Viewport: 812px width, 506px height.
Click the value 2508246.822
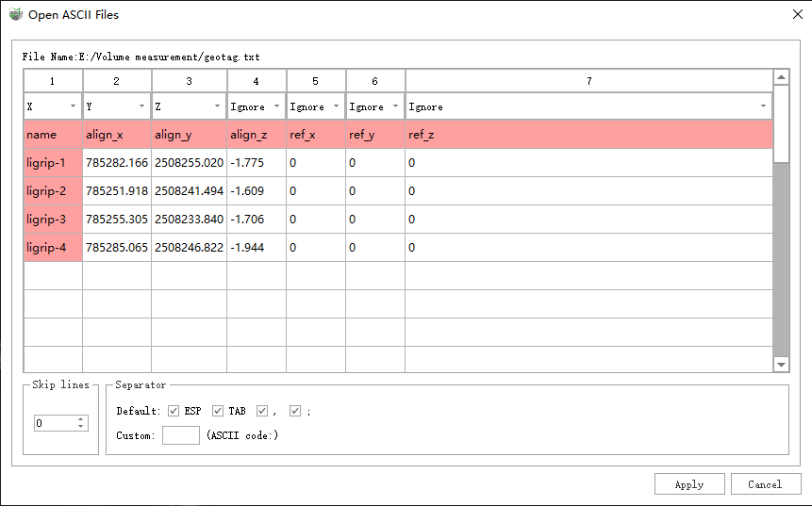[x=189, y=247]
